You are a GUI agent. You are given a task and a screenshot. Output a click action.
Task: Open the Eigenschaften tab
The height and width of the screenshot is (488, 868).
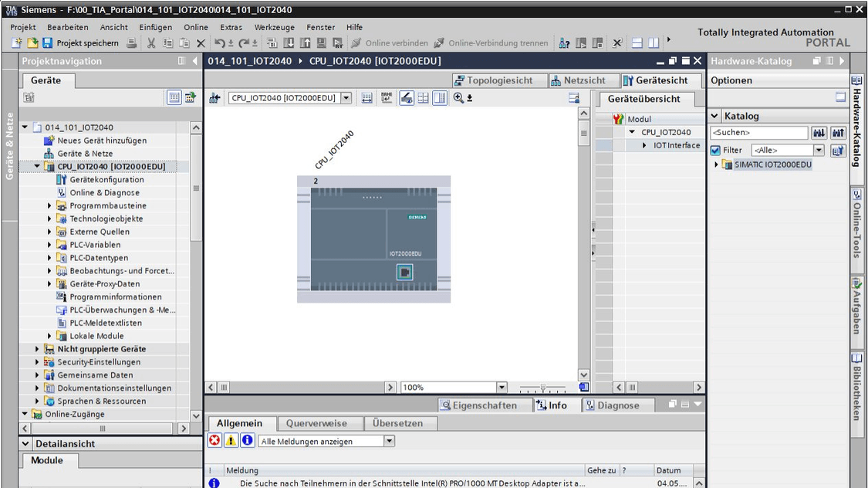click(x=485, y=405)
